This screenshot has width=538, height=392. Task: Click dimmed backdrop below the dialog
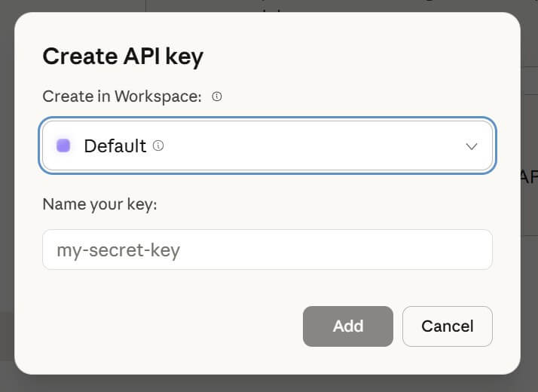267,383
